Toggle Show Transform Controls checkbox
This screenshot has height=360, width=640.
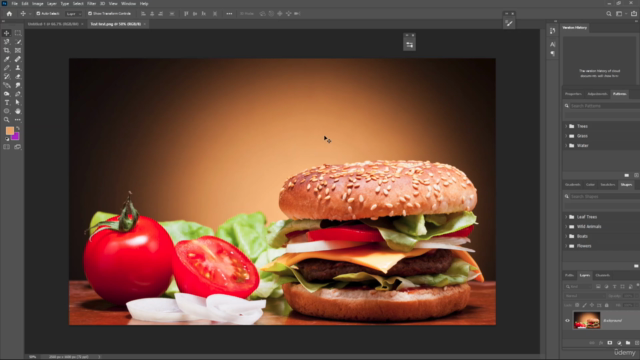pos(90,13)
